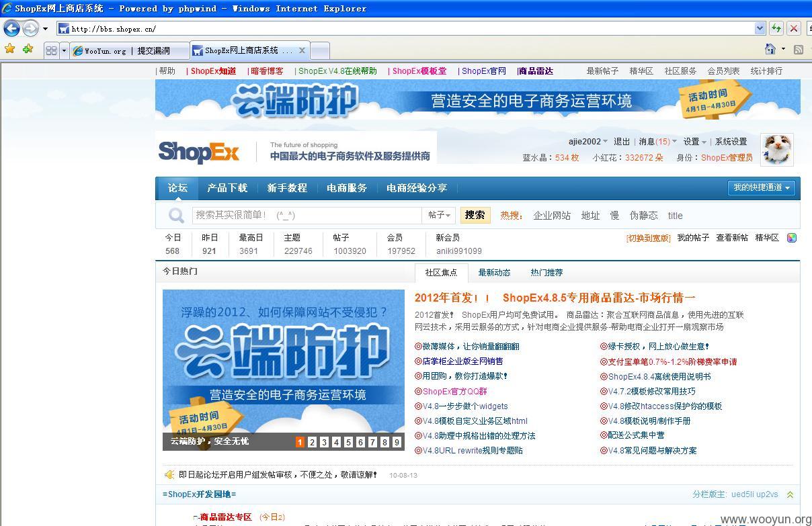Click the 云端防护 top banner
This screenshot has height=526, width=812.
[478, 99]
